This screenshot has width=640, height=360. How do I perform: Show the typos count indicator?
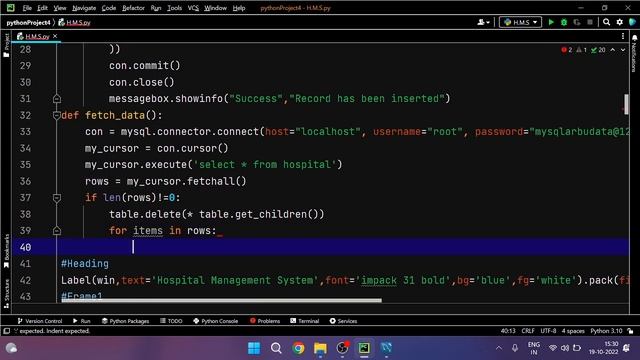point(598,50)
